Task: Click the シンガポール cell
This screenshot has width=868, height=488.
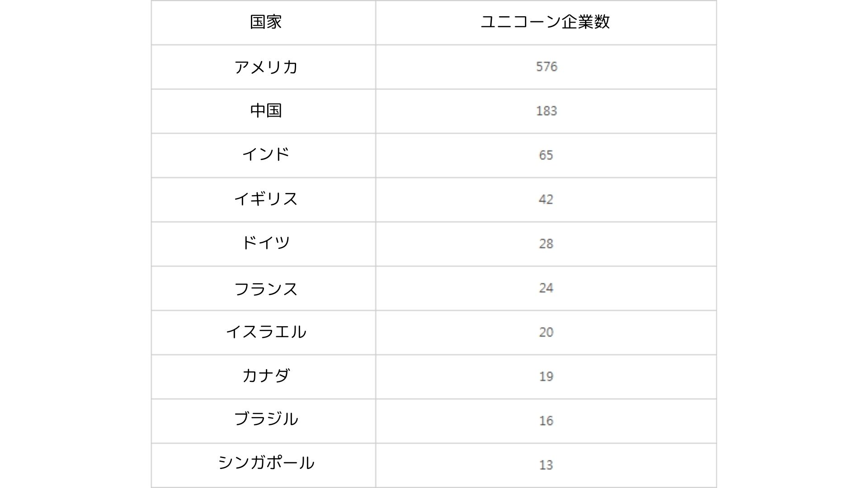Action: tap(264, 465)
